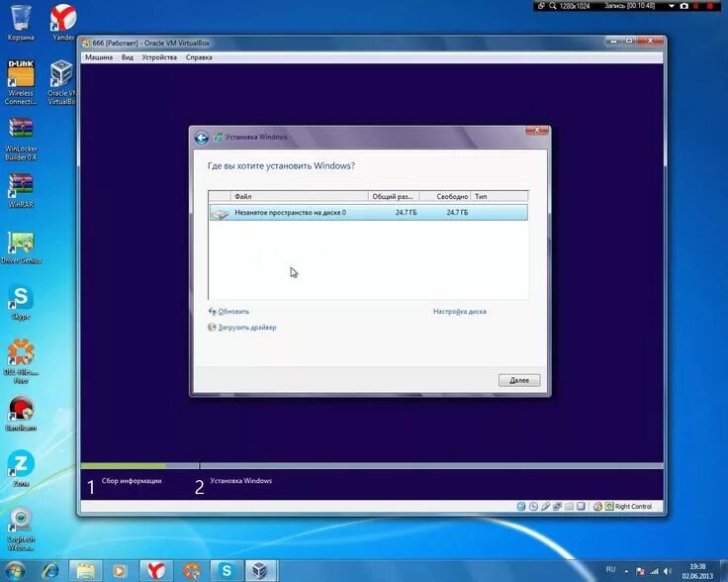728x582 pixels.
Task: Click the Общий раз... column header
Action: [394, 197]
